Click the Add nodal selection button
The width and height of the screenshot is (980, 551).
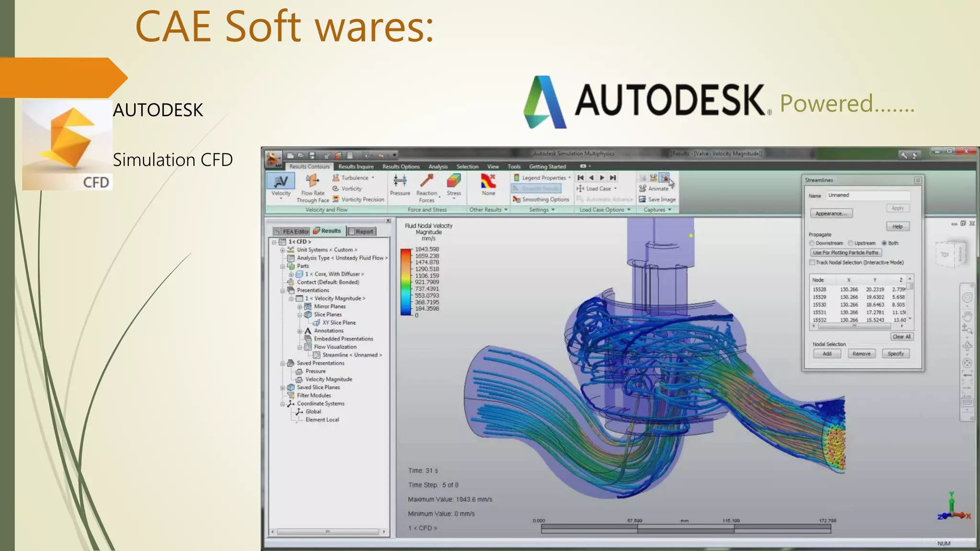827,353
